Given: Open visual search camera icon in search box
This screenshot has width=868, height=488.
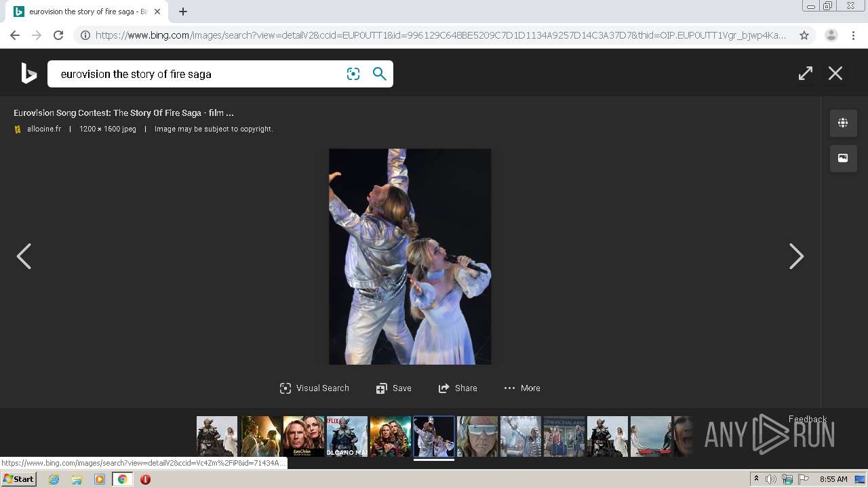Looking at the screenshot, I should coord(353,74).
